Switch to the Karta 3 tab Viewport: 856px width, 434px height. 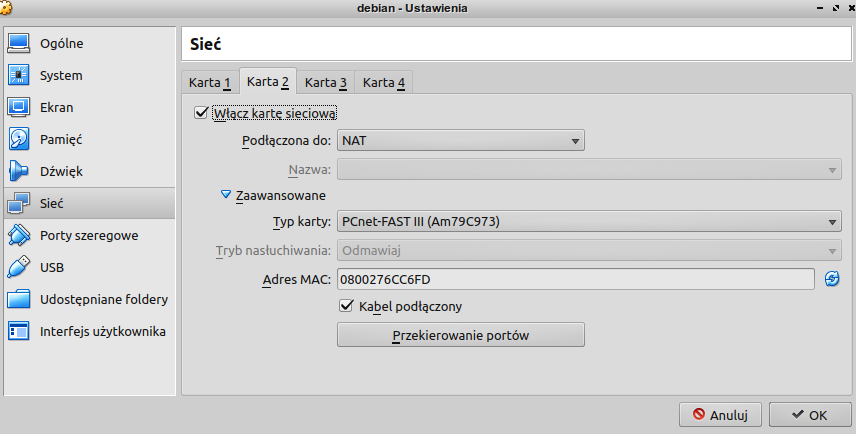[x=325, y=82]
